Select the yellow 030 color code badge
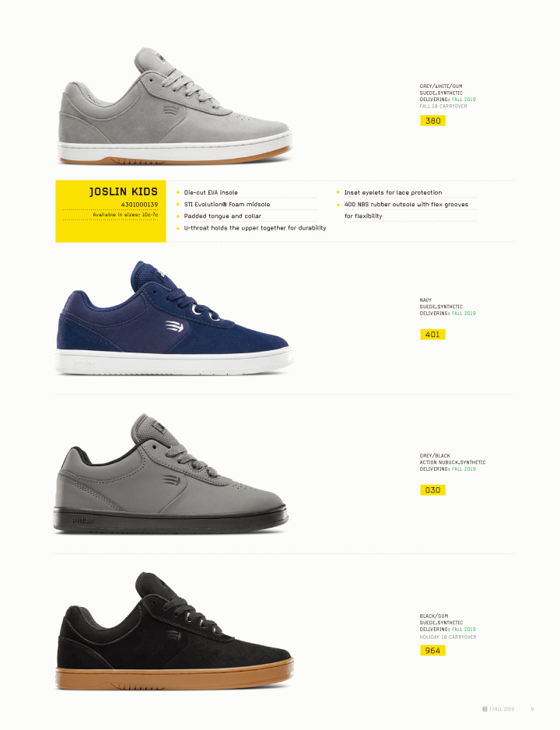 pos(432,490)
